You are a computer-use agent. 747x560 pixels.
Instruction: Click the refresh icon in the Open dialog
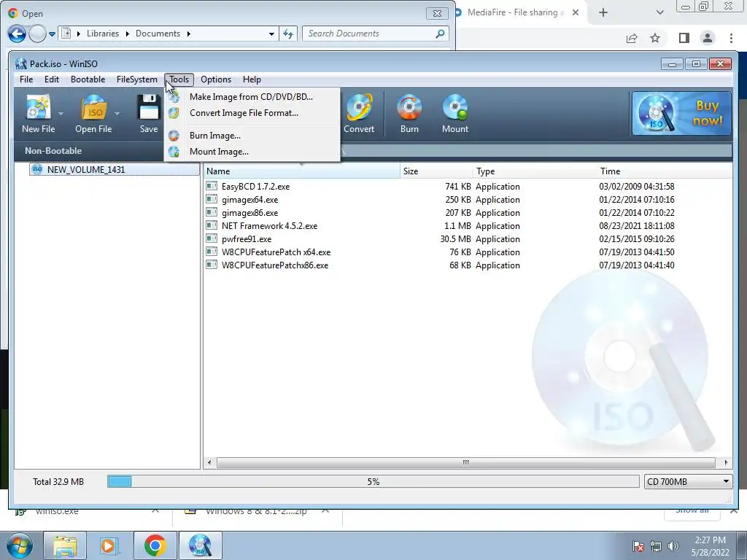coord(288,34)
